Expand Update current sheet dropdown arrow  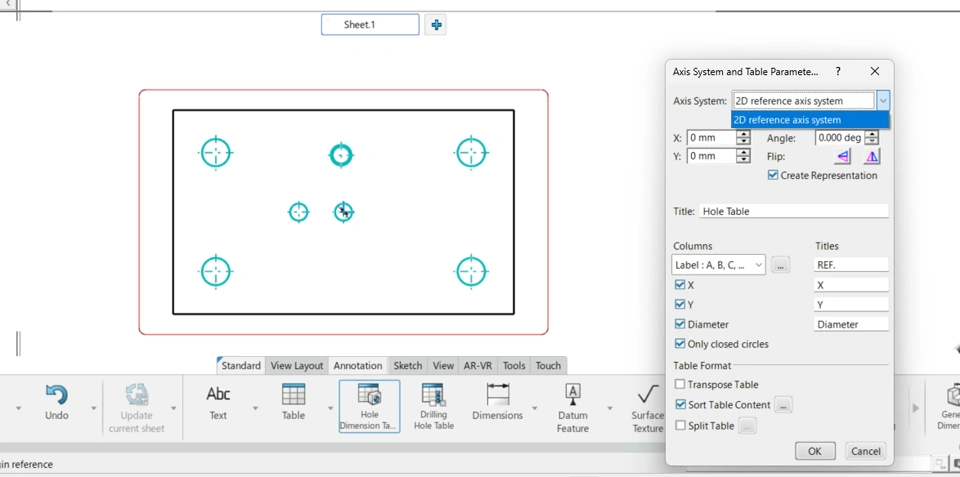pos(173,408)
